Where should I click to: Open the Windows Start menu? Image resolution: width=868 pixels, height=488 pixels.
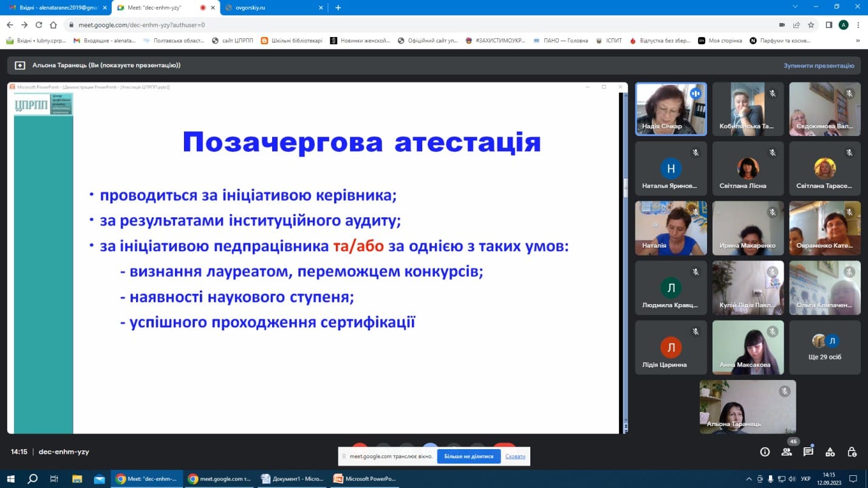(12, 479)
